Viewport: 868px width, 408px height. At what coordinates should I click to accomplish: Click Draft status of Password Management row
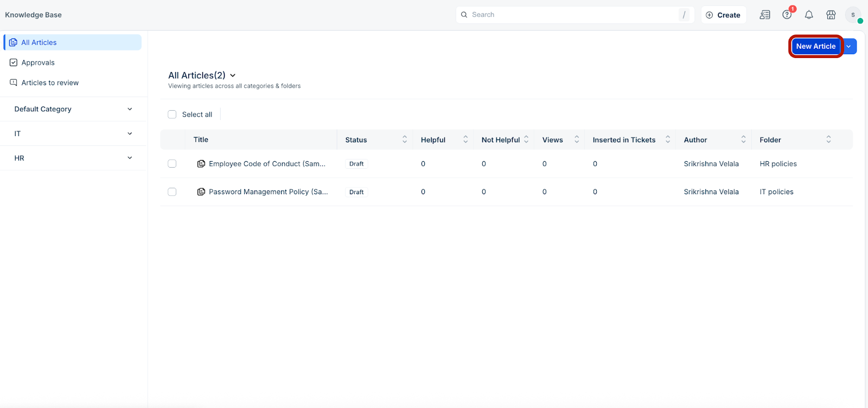pos(356,192)
